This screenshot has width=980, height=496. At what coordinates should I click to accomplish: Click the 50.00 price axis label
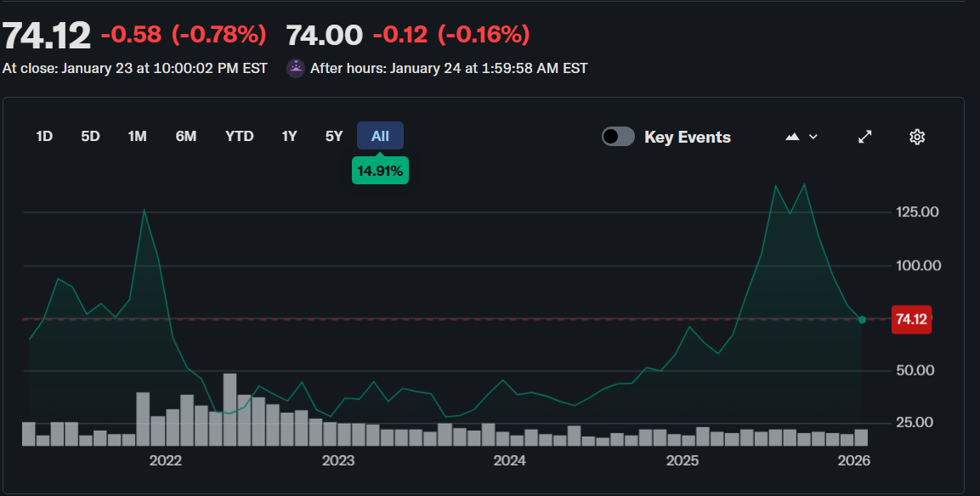915,370
